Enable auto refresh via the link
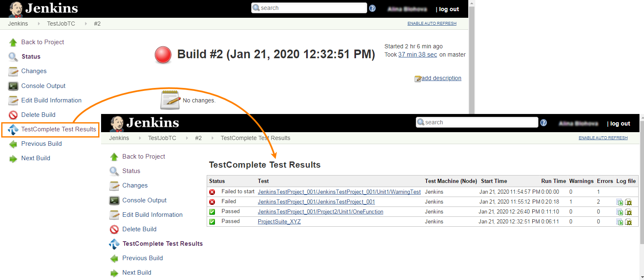The height and width of the screenshot is (280, 644). (x=432, y=24)
